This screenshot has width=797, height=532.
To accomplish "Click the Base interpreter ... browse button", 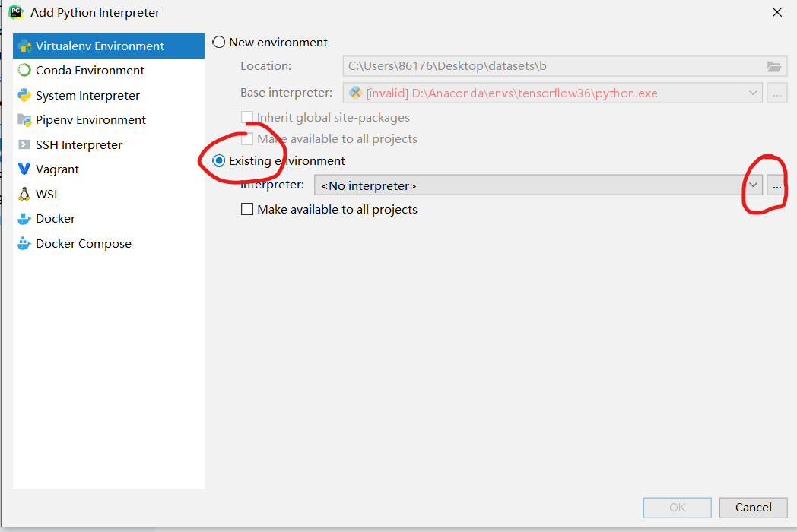I will pos(776,93).
